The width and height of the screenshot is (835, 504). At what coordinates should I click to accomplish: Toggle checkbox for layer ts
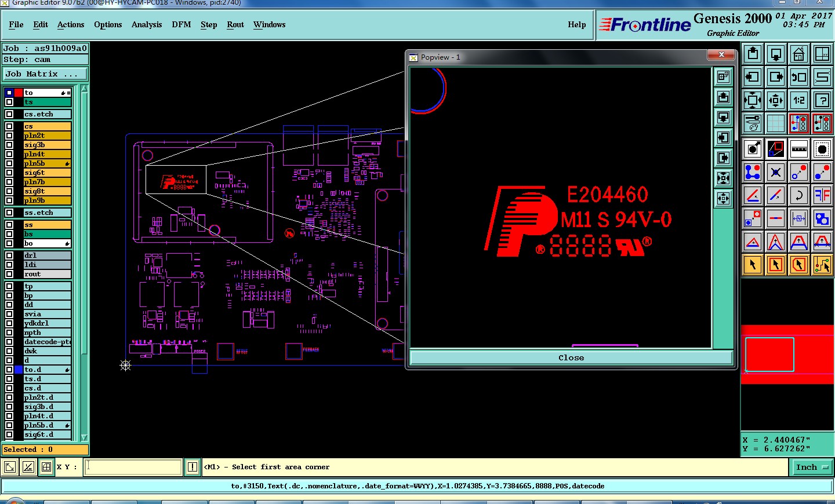coord(9,102)
